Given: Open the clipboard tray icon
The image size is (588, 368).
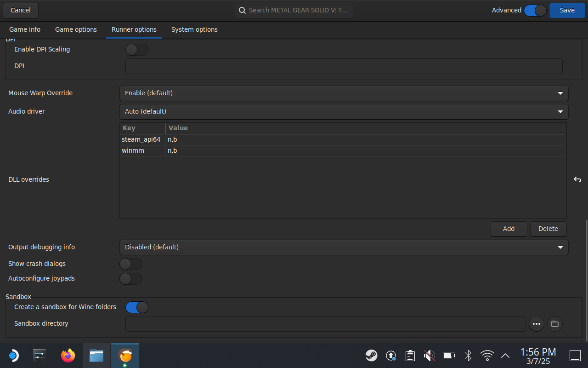Looking at the screenshot, I should pyautogui.click(x=410, y=355).
